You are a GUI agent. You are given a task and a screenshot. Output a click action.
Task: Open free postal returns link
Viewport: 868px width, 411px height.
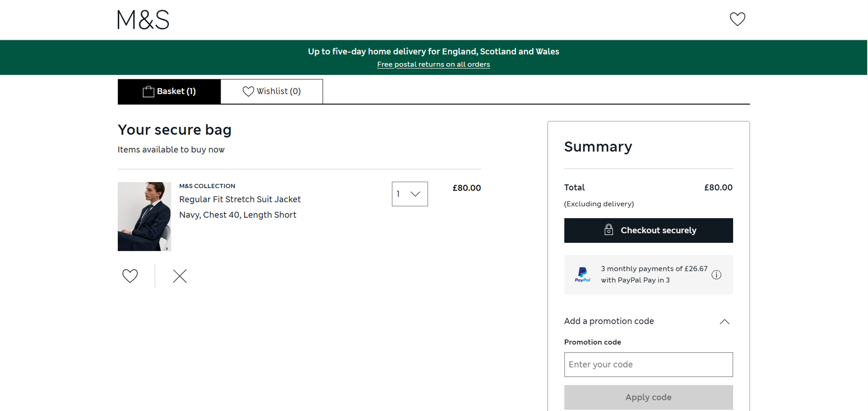433,64
